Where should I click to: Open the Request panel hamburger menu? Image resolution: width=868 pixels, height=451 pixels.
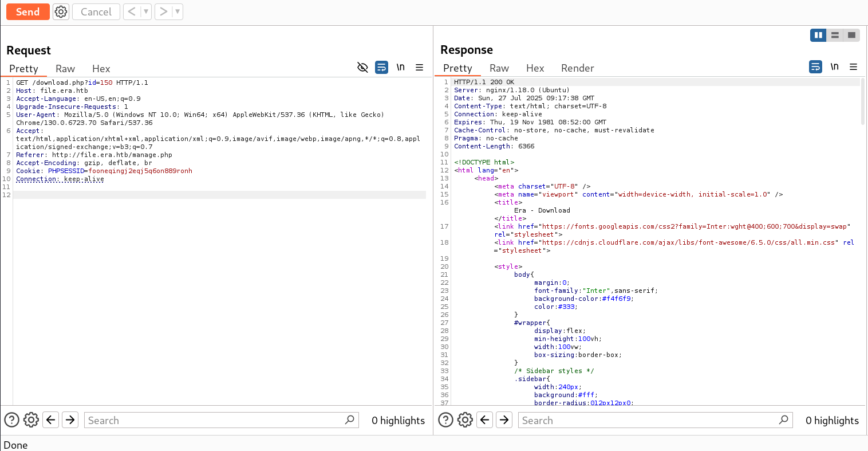coord(420,68)
